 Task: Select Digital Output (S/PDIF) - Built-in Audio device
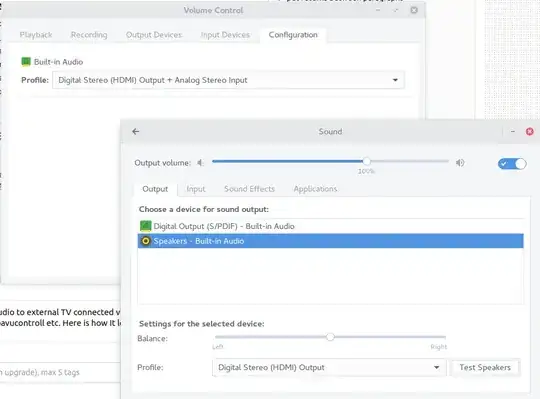(x=331, y=226)
